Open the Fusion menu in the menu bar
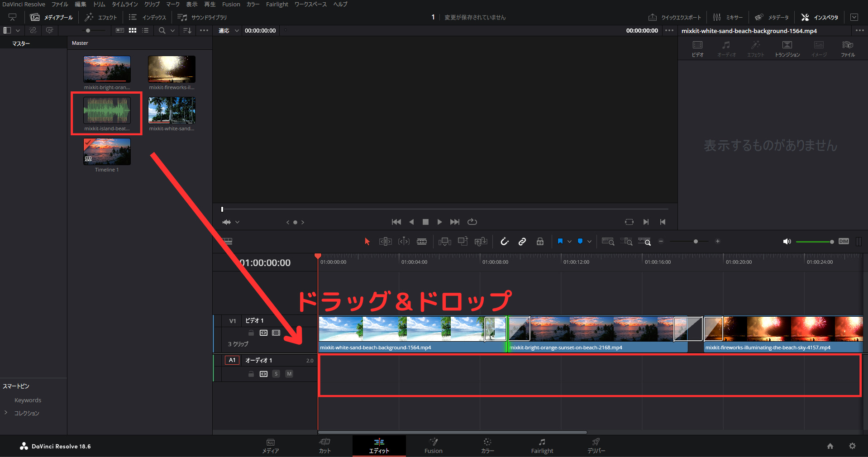The image size is (868, 457). coord(231,4)
